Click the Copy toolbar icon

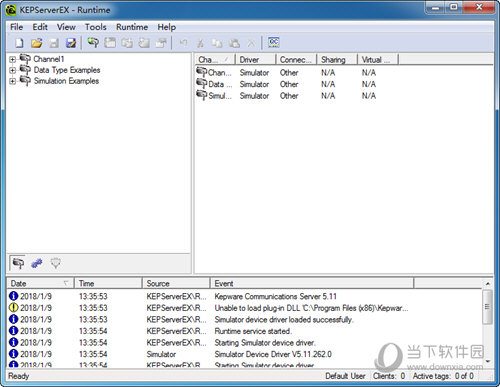(x=217, y=43)
